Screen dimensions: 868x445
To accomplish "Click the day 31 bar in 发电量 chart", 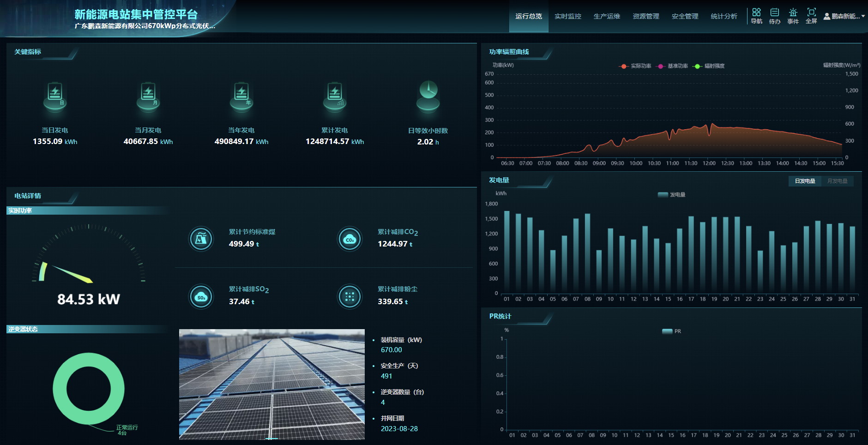I will click(x=852, y=259).
